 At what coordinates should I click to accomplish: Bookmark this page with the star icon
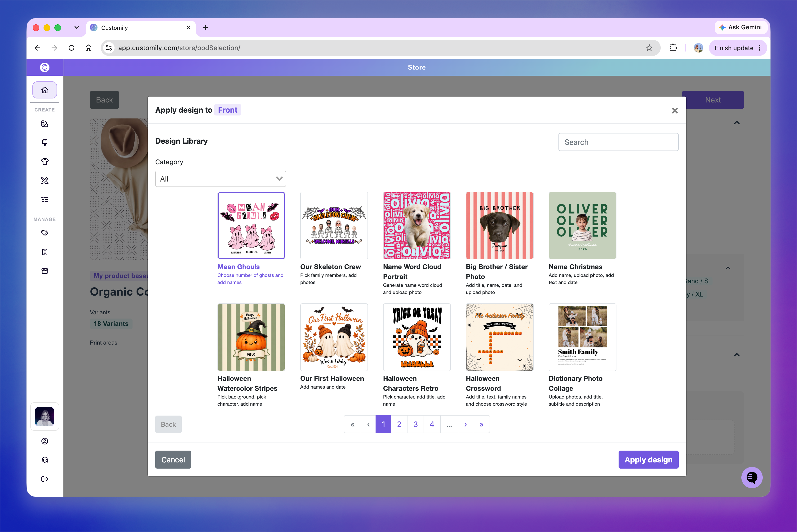[649, 48]
